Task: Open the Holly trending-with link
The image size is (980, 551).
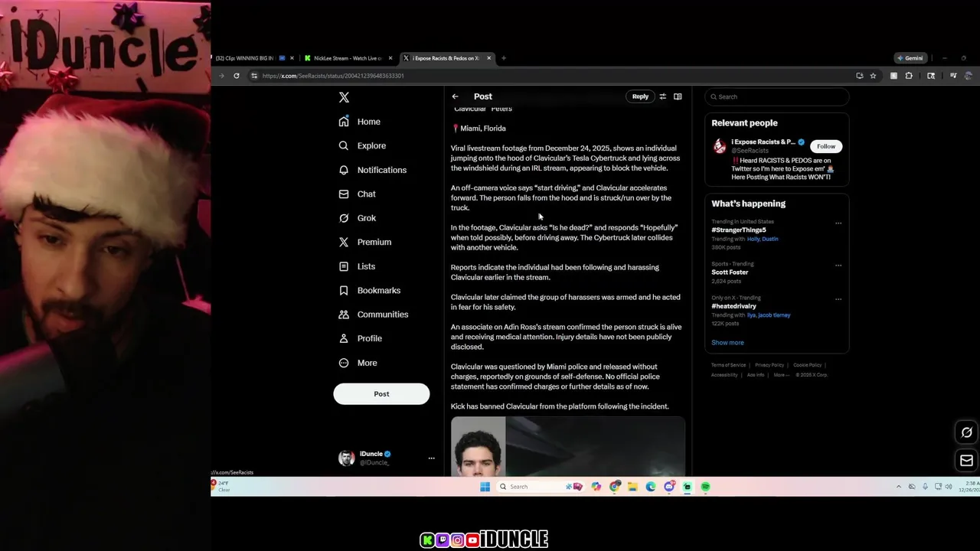Action: 753,239
